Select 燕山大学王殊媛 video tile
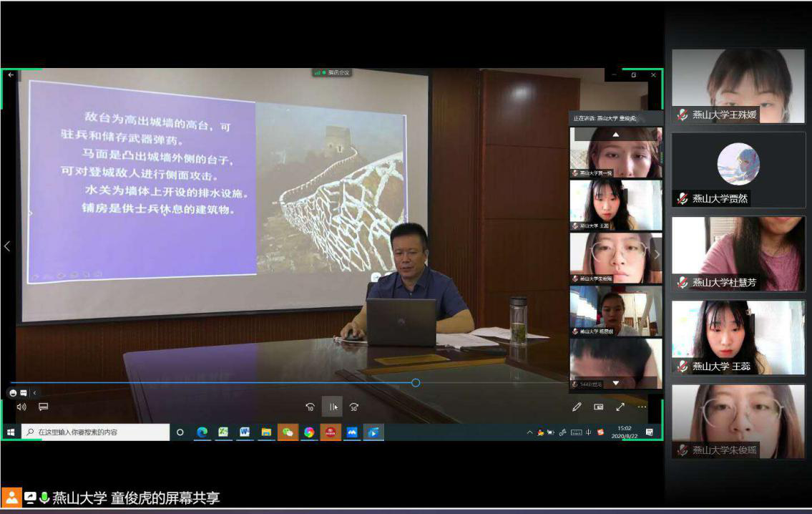 coord(738,86)
